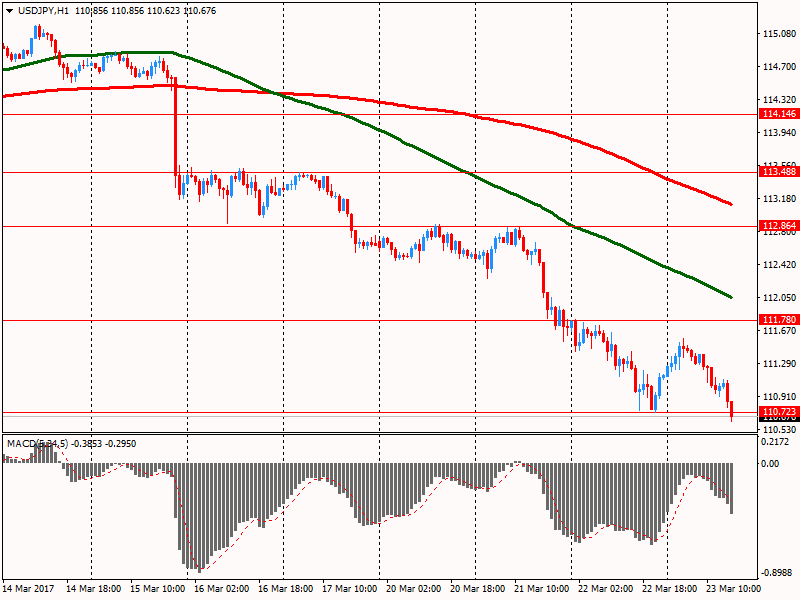Click the last MACD histogram bar
Viewport: 800px width, 600px height.
coord(732,488)
